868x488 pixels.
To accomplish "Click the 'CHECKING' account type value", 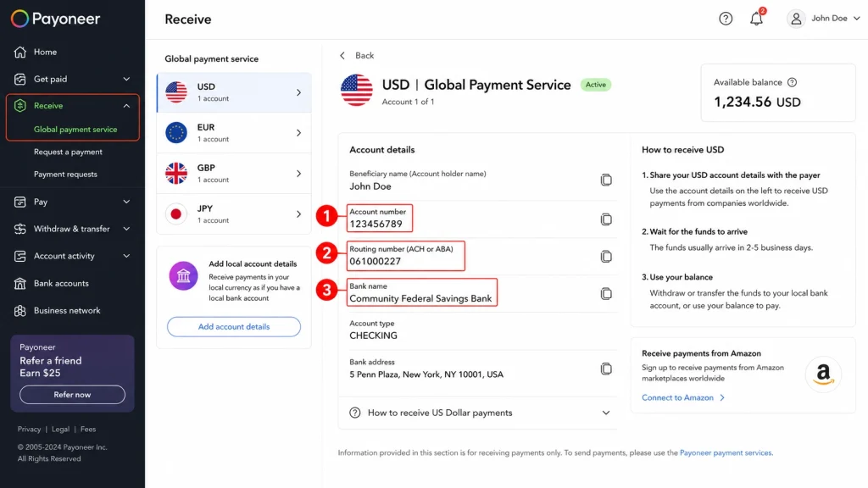I will tap(373, 335).
